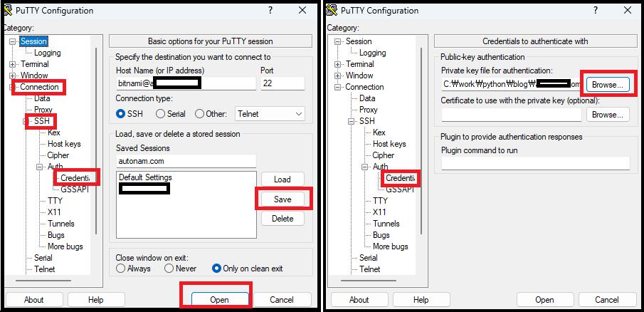Click Help button in right window
The image size is (644, 312).
[x=421, y=300]
